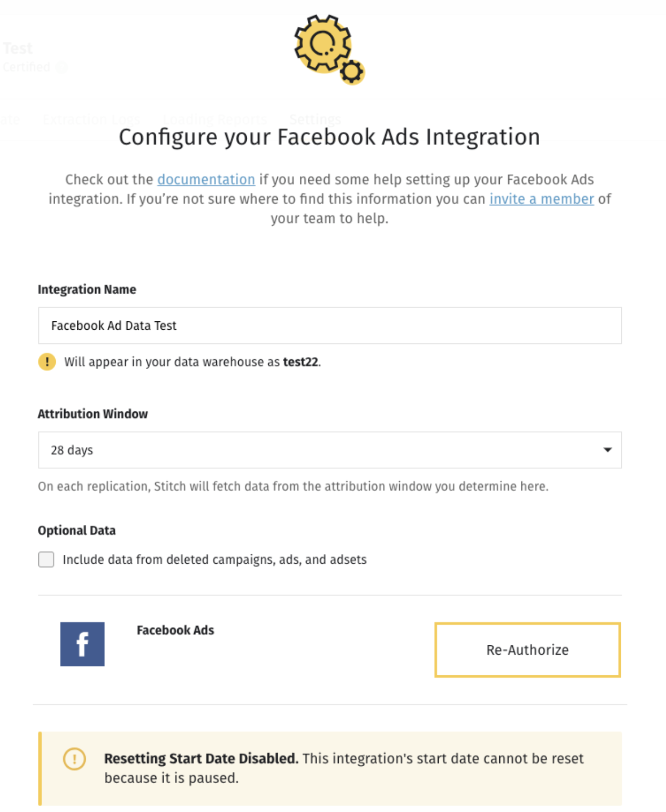Open the faded Settings tab behind the dialog
Image resolution: width=666 pixels, height=812 pixels.
point(315,119)
